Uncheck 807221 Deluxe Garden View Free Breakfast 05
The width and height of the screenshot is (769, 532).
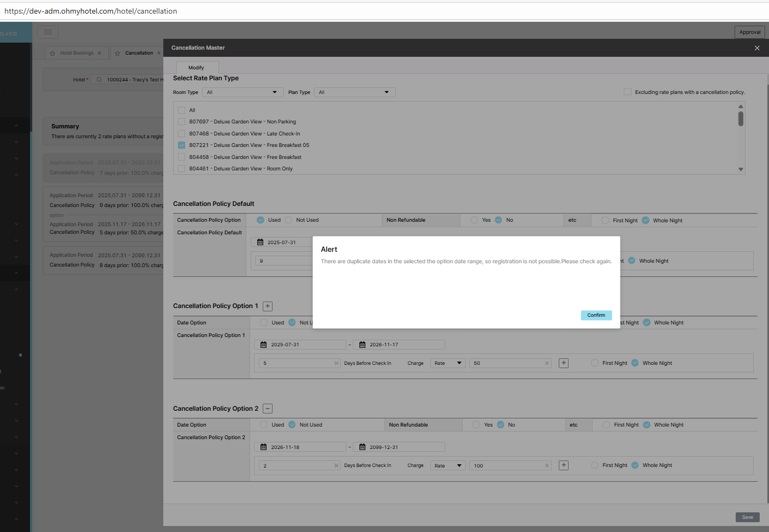(x=182, y=145)
